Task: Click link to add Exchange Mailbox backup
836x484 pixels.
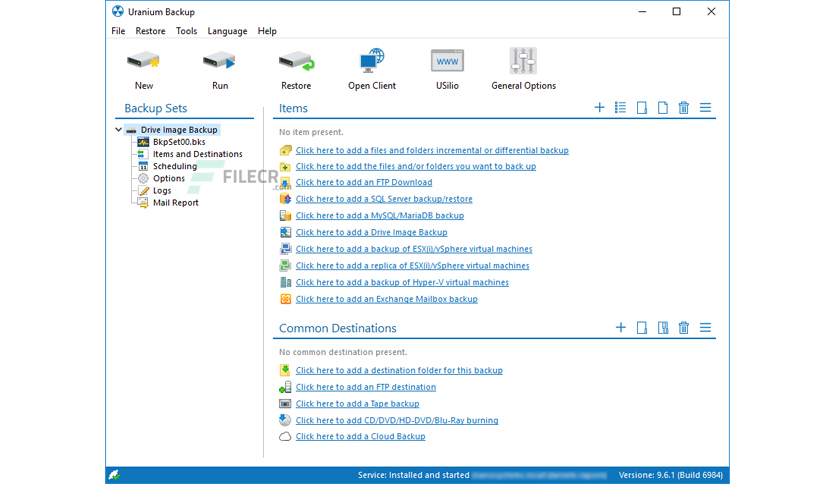Action: 387,299
